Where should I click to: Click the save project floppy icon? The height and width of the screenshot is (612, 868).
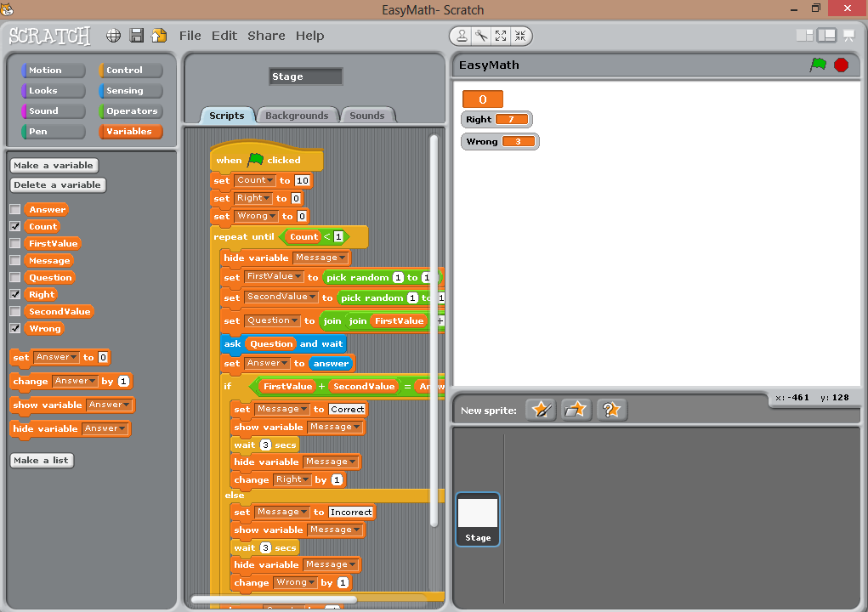[136, 36]
